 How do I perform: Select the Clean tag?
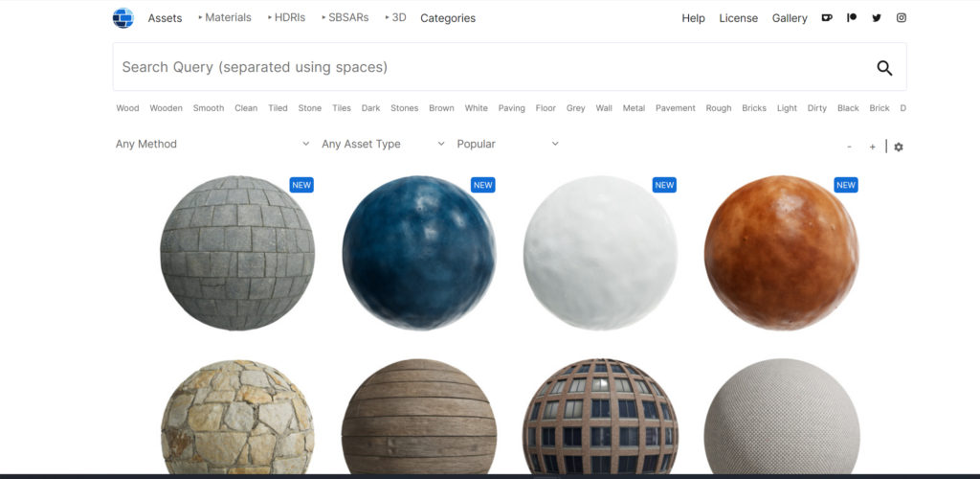pos(246,108)
